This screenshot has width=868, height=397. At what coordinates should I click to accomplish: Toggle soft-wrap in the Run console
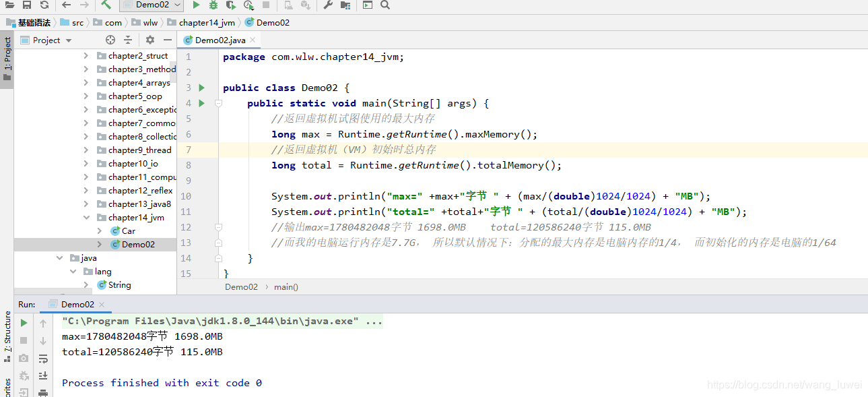tap(43, 358)
